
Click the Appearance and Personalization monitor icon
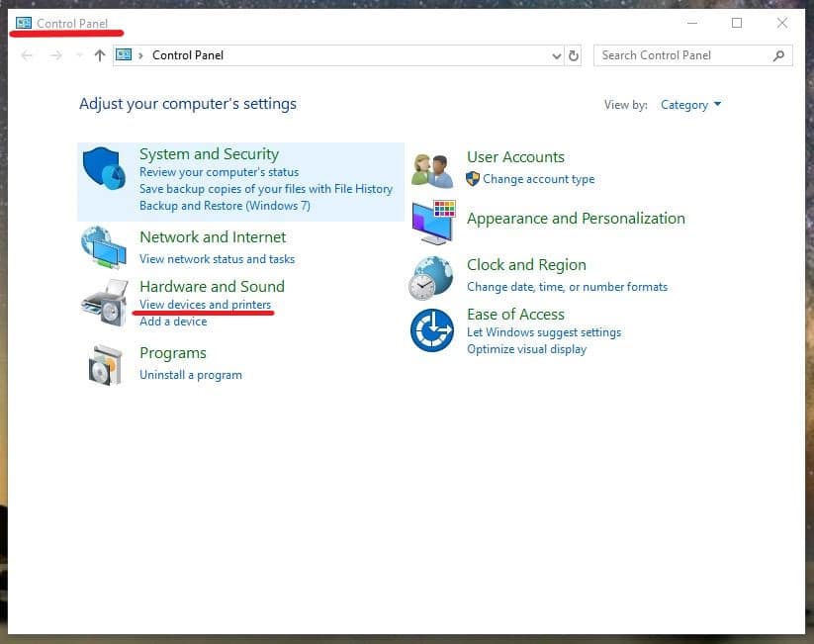point(432,222)
